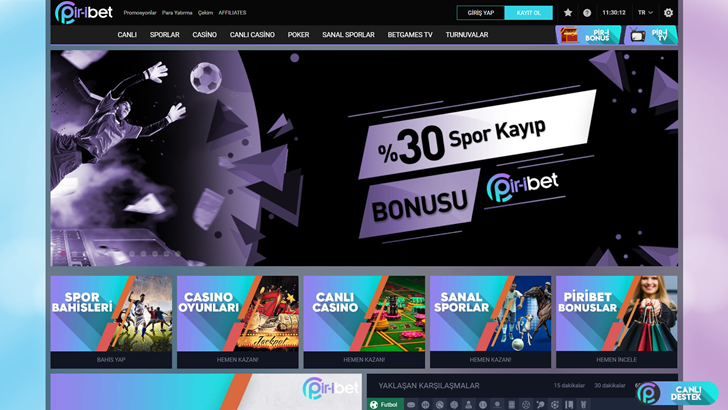Open the Casino Oyunları card image
728x410 pixels.
(x=238, y=313)
